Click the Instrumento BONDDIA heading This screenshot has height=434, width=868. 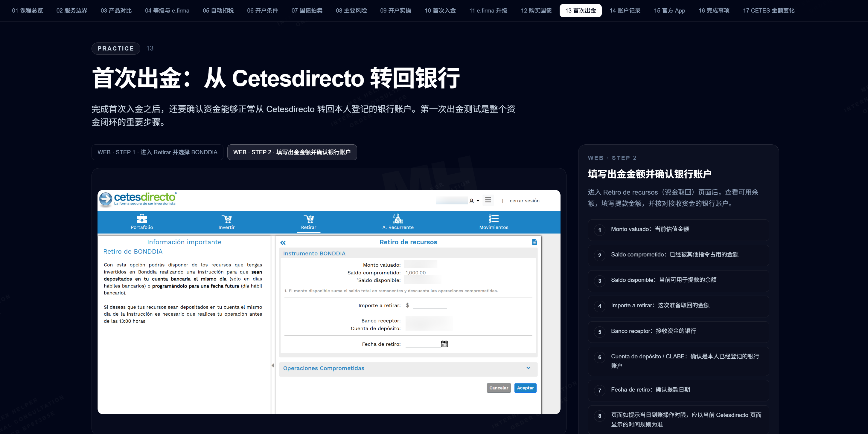tap(314, 253)
